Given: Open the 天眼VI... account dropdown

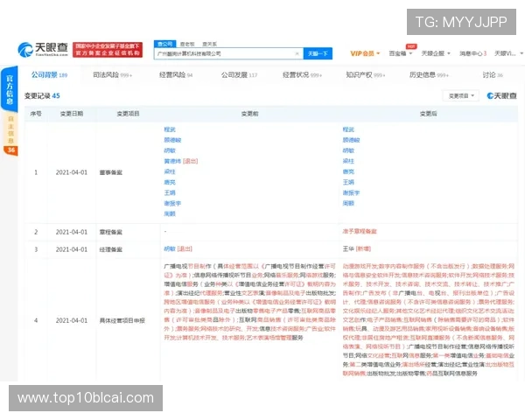Looking at the screenshot, I should 508,53.
